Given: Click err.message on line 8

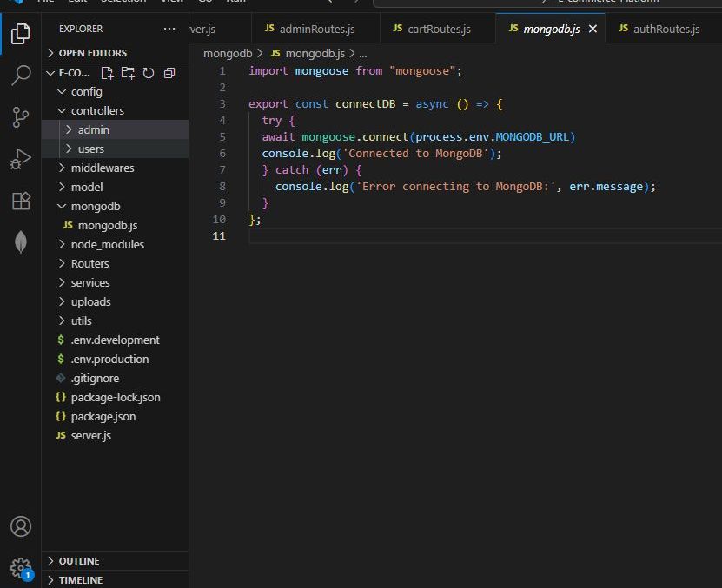Looking at the screenshot, I should pyautogui.click(x=606, y=187).
